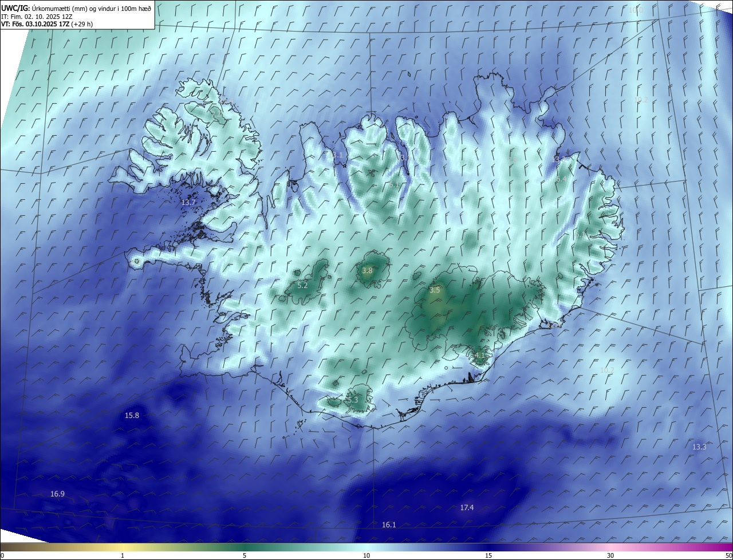Click the 3.5 value on Vatnajökull glacier
The height and width of the screenshot is (560, 733).
(435, 290)
